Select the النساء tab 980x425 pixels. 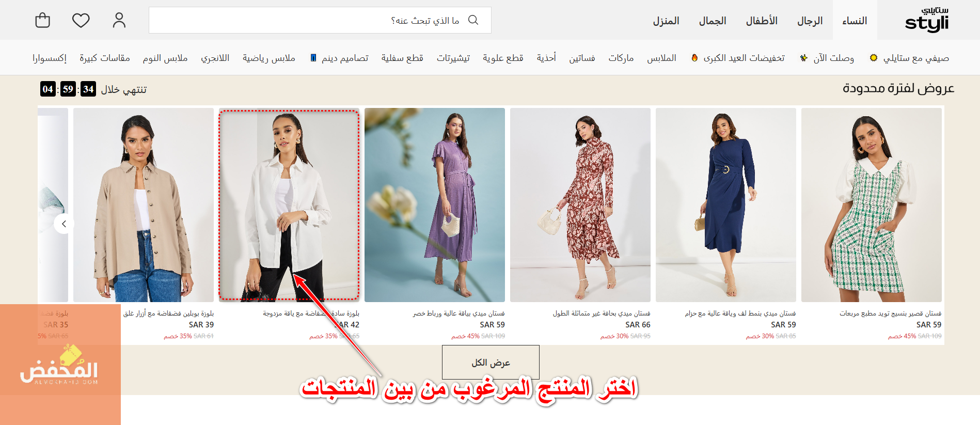click(x=855, y=21)
